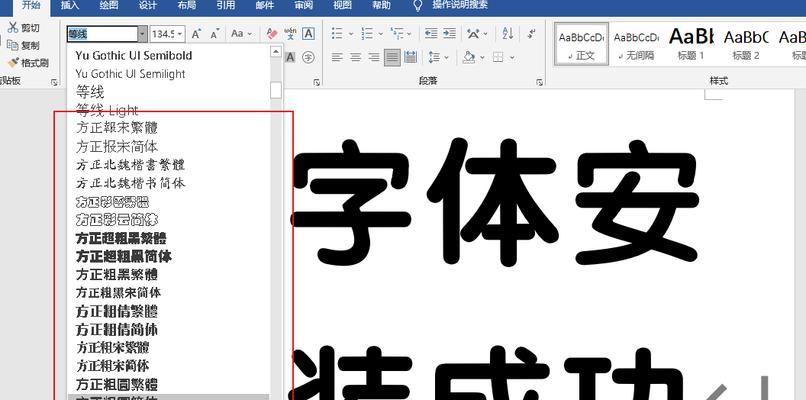Viewport: 806px width, 400px height.
Task: Open the clipboard pane dialog launcher
Action: pyautogui.click(x=54, y=81)
